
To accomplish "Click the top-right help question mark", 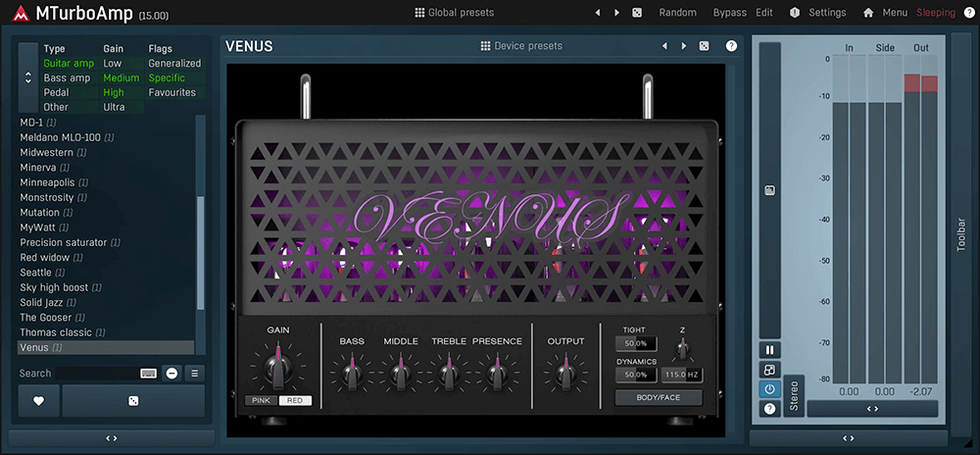I will coord(969,13).
